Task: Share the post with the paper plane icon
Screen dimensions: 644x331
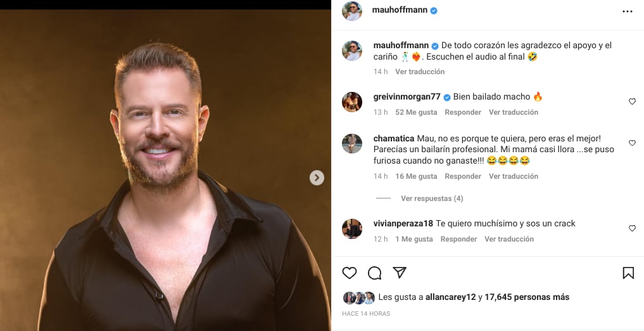Action: pyautogui.click(x=400, y=273)
